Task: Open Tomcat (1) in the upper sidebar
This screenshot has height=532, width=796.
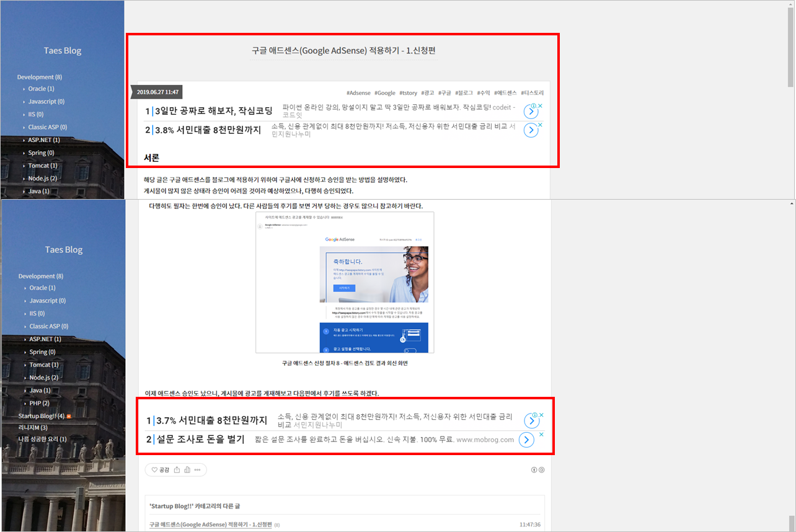Action: pos(43,166)
